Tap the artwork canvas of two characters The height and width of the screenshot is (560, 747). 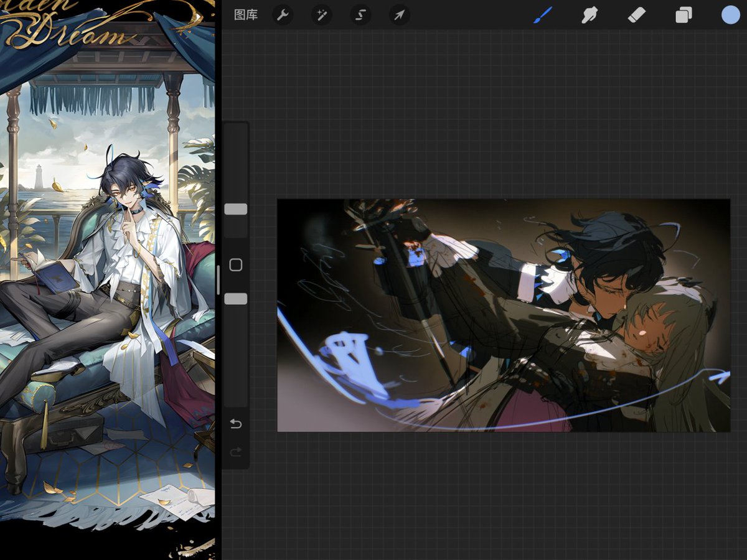click(504, 315)
